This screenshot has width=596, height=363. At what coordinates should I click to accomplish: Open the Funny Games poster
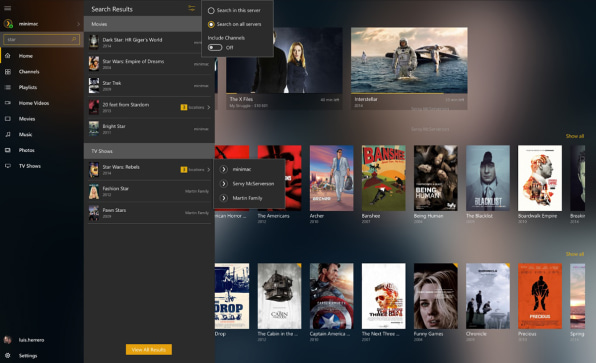tap(436, 296)
